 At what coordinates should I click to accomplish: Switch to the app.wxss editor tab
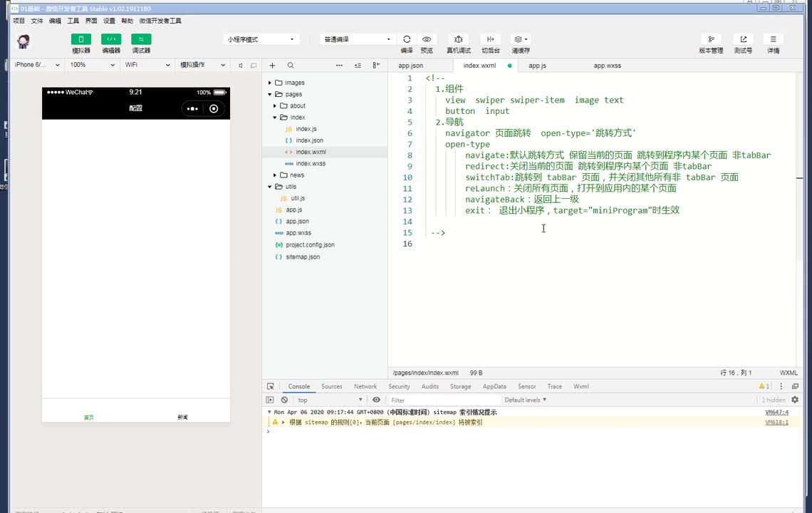pyautogui.click(x=607, y=66)
